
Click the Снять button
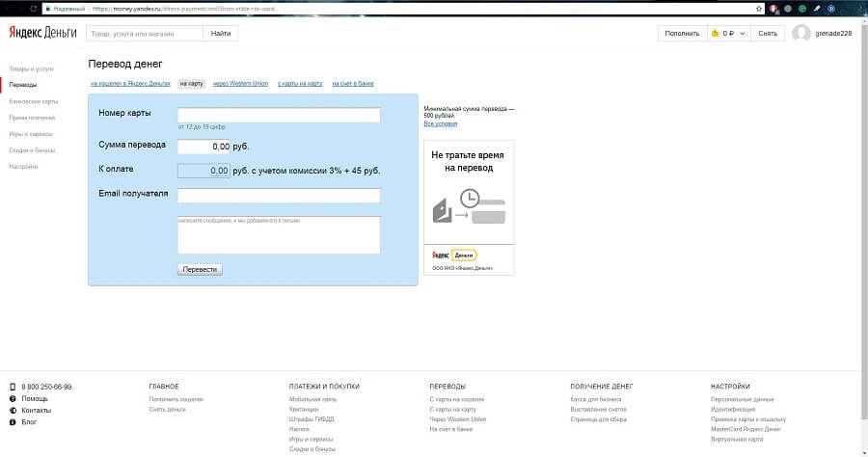(768, 33)
